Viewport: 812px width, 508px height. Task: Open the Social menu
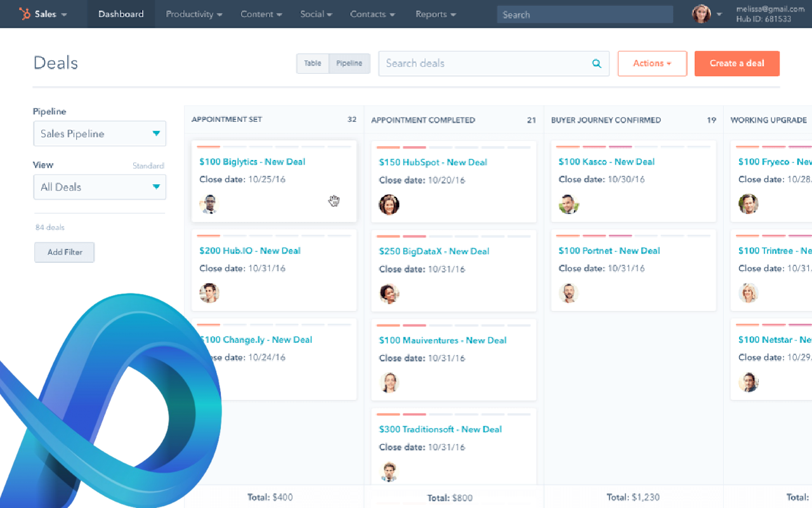[x=316, y=14]
